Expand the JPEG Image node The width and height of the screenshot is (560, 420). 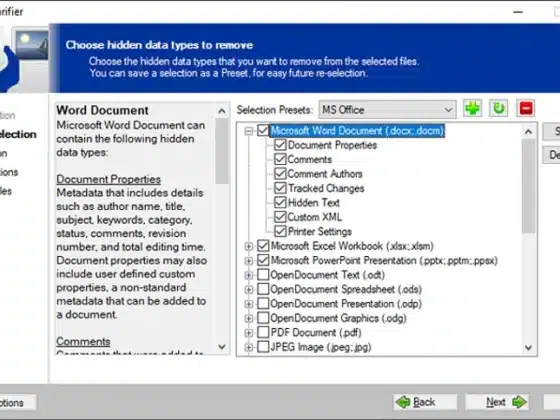249,347
